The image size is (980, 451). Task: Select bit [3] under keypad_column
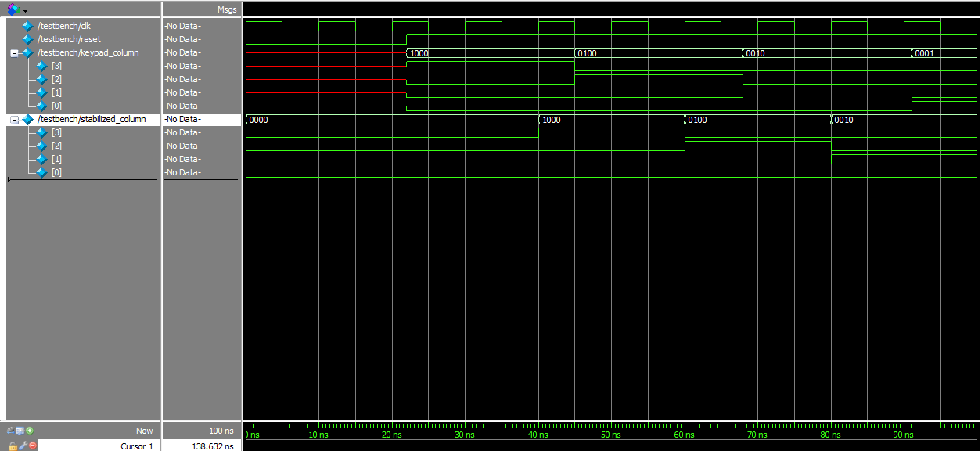tap(56, 66)
